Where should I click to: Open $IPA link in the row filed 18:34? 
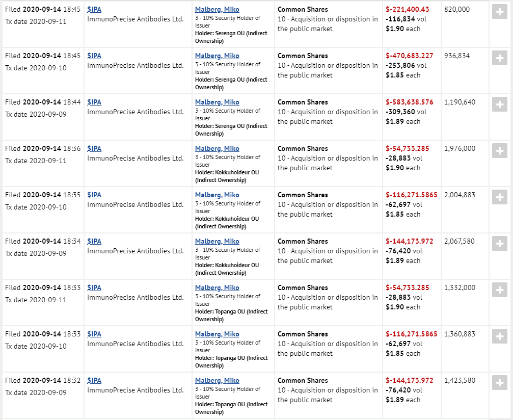tap(94, 241)
